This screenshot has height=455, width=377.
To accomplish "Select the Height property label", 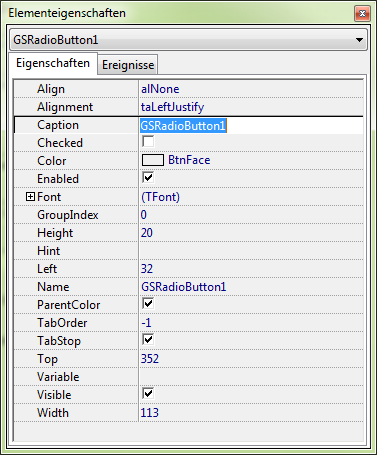I will [55, 233].
